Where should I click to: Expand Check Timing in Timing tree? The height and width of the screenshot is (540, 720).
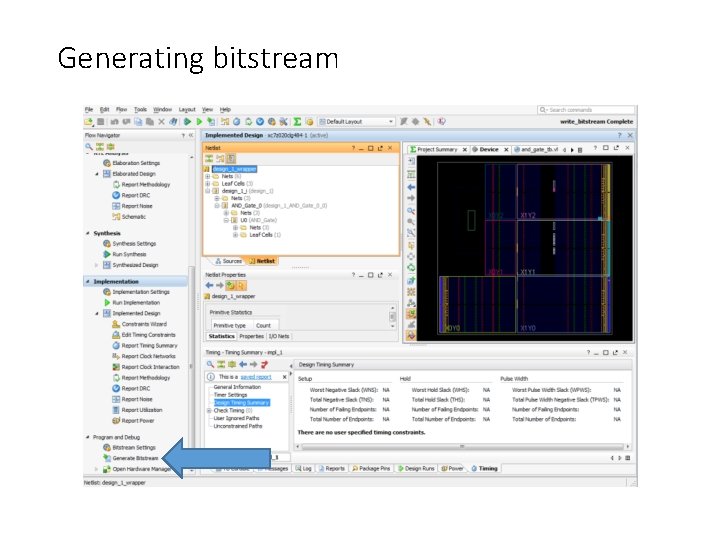pos(209,411)
